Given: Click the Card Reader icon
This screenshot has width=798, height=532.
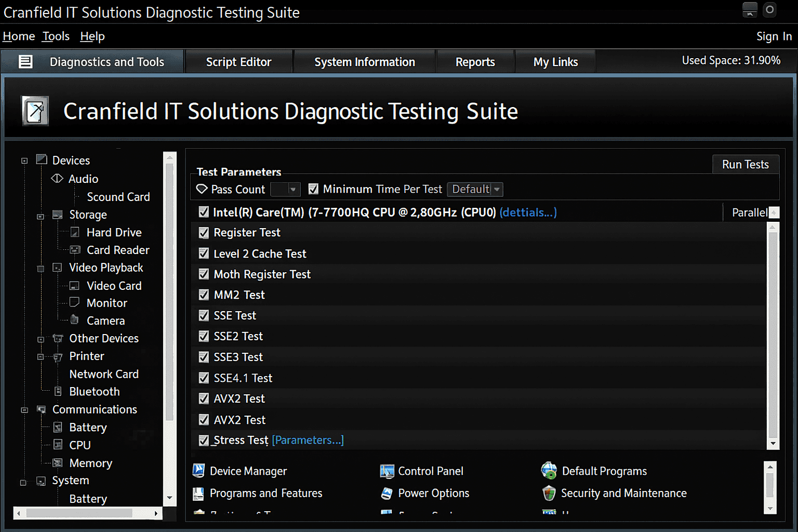Looking at the screenshot, I should (75, 250).
